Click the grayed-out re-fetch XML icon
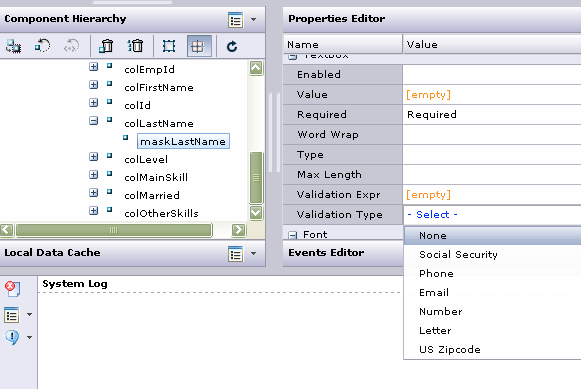The image size is (581, 389). (71, 46)
